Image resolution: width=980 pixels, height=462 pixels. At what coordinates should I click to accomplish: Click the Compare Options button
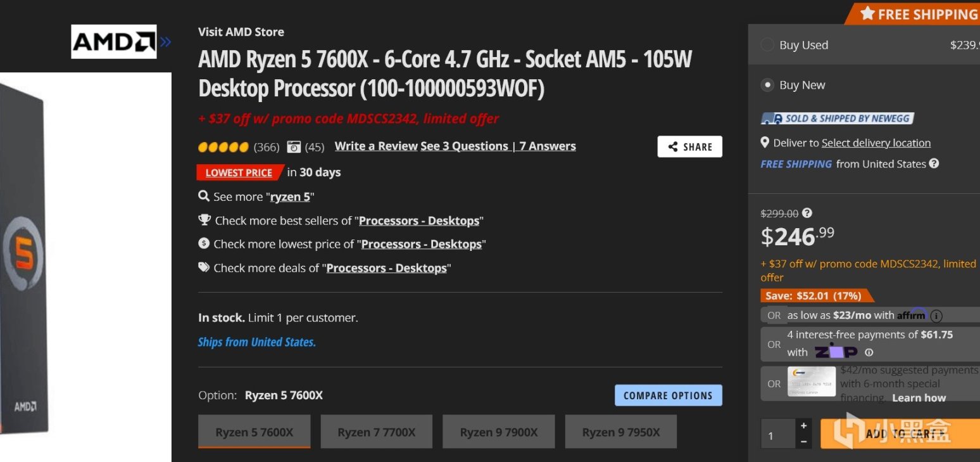coord(668,395)
